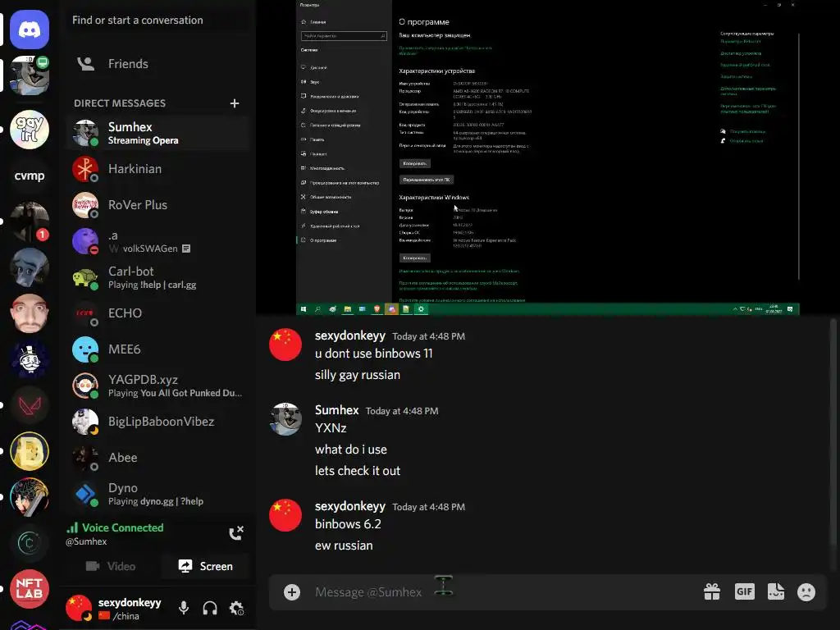
Task: Open the Abee direct message
Action: point(157,458)
